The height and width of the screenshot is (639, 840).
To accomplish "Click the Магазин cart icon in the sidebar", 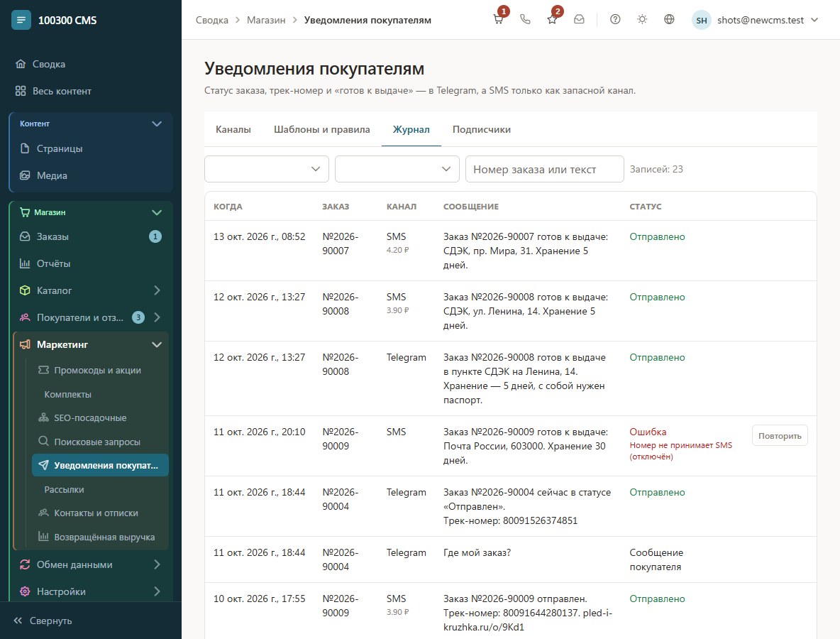I will coord(25,212).
